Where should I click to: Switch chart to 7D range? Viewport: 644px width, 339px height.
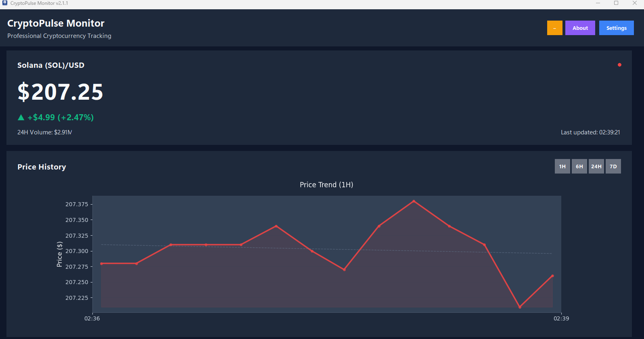tap(613, 166)
